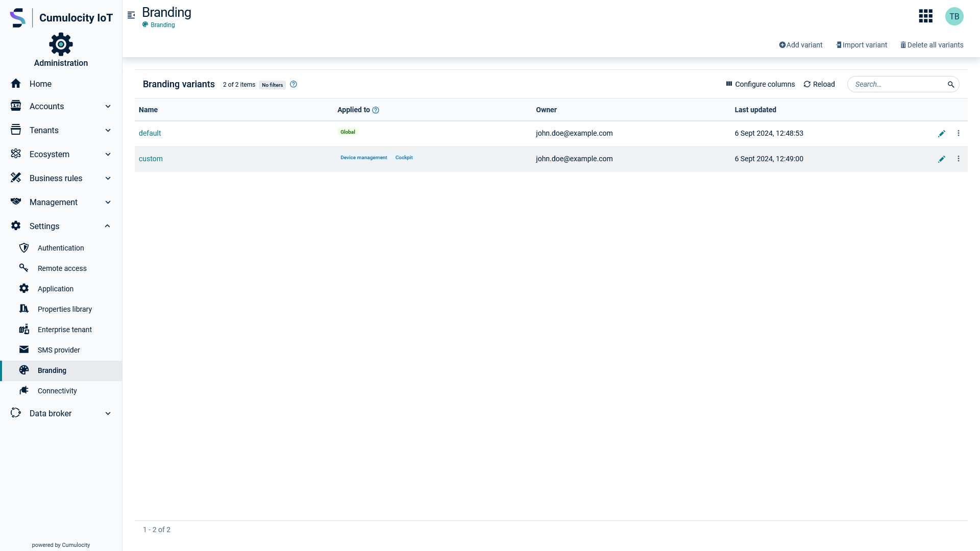980x551 pixels.
Task: Expand the Business rules chevron
Action: pyautogui.click(x=108, y=178)
